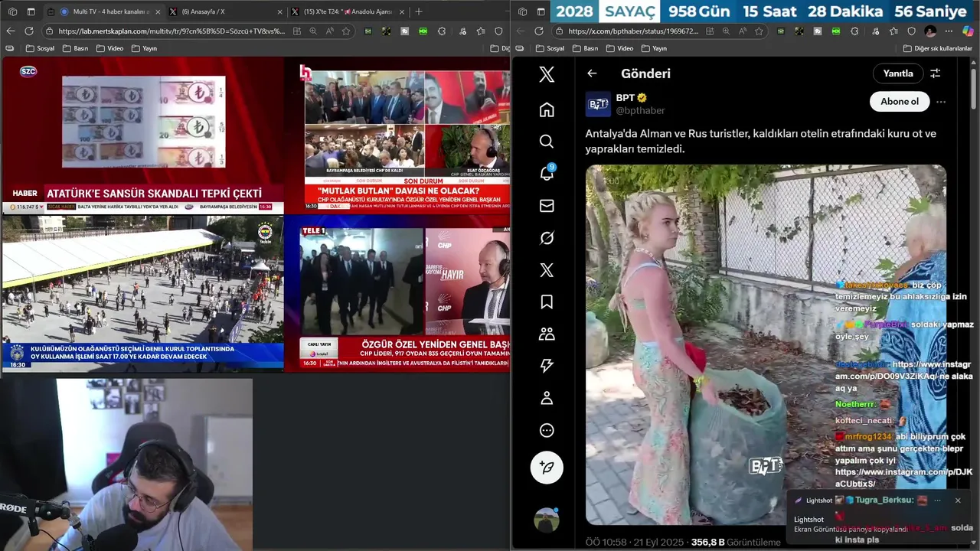This screenshot has height=551, width=980.
Task: Close the (6) Anasayfa / X tab
Action: (278, 11)
